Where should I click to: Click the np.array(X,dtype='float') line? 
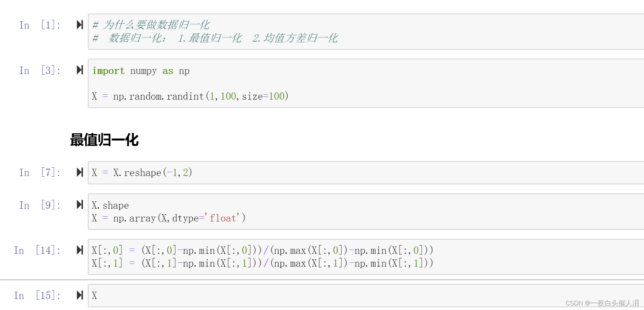click(169, 218)
